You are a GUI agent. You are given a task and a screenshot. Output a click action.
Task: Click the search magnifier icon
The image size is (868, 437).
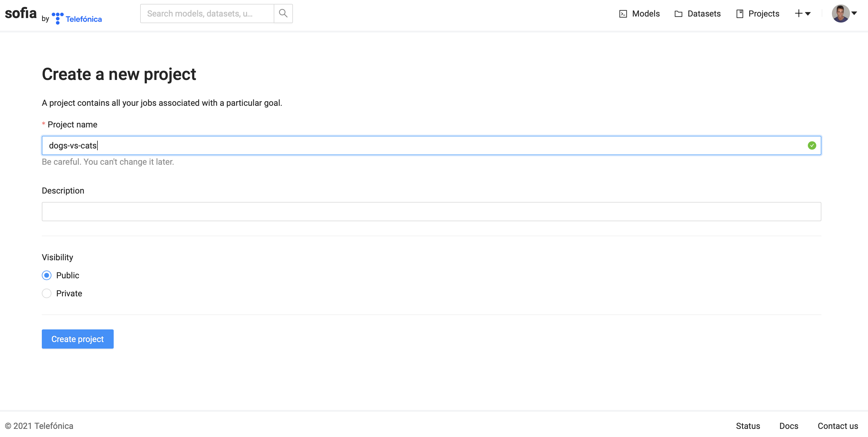tap(283, 14)
